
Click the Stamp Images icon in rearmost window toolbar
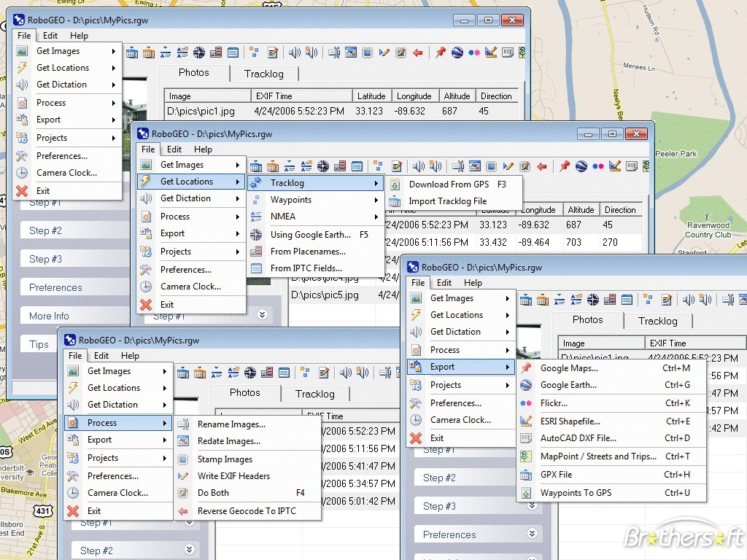368,52
